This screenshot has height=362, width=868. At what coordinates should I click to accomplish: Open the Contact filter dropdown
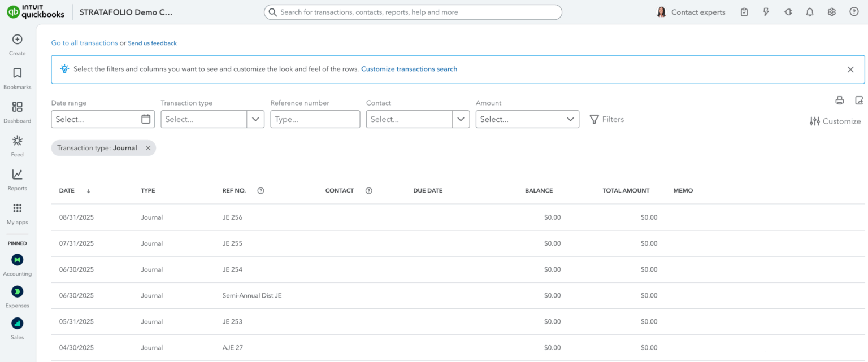click(x=461, y=119)
